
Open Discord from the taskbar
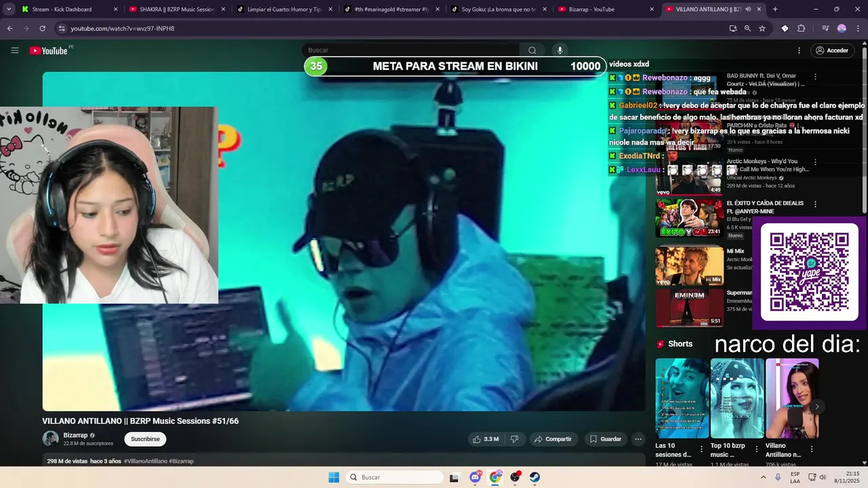[x=475, y=477]
